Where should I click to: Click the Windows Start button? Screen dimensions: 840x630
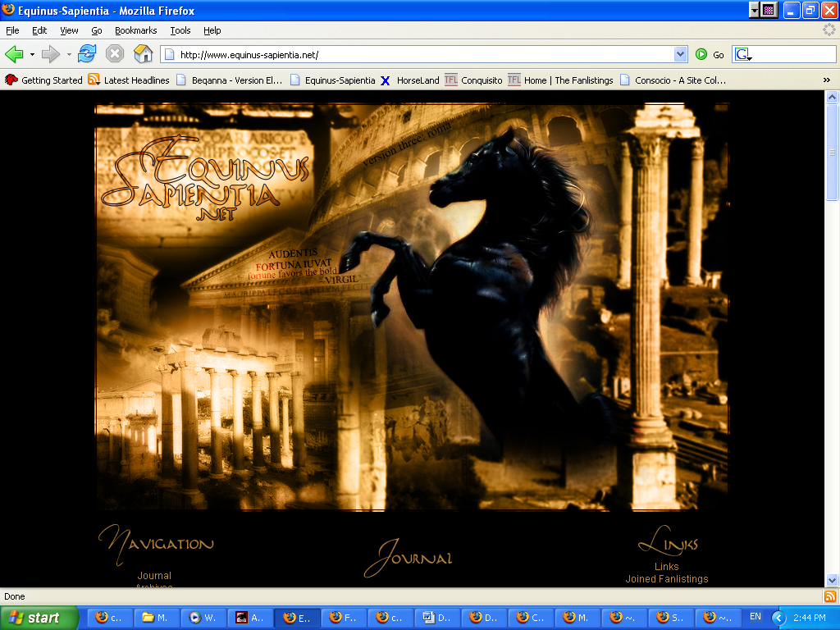pos(39,618)
